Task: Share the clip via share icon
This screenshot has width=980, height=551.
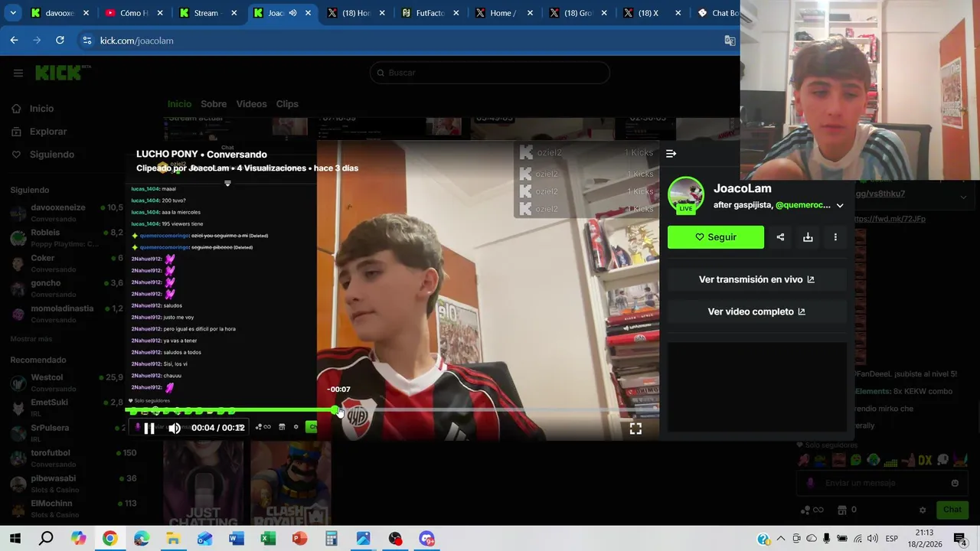Action: 780,237
